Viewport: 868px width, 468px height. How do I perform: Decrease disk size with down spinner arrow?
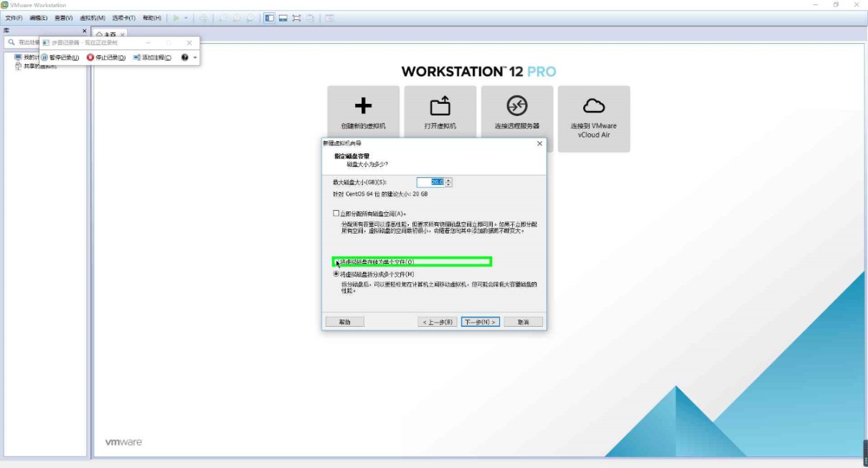449,184
